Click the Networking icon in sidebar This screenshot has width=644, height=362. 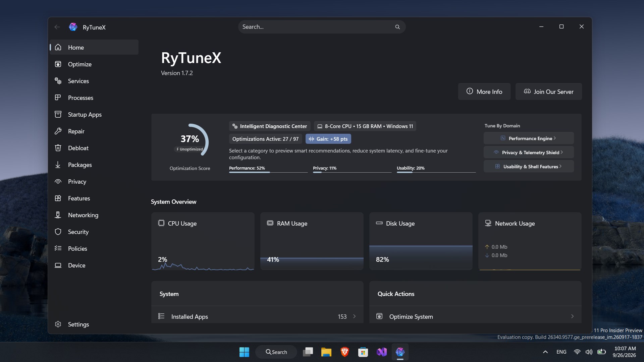point(58,215)
